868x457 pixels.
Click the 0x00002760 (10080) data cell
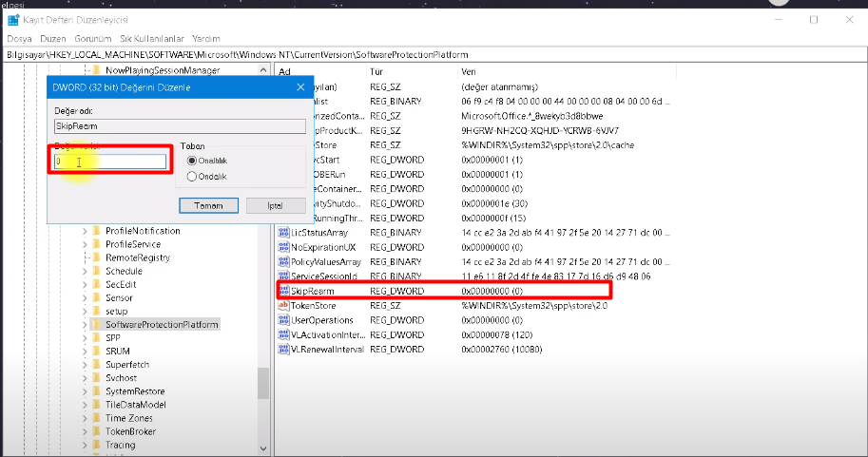pos(502,350)
